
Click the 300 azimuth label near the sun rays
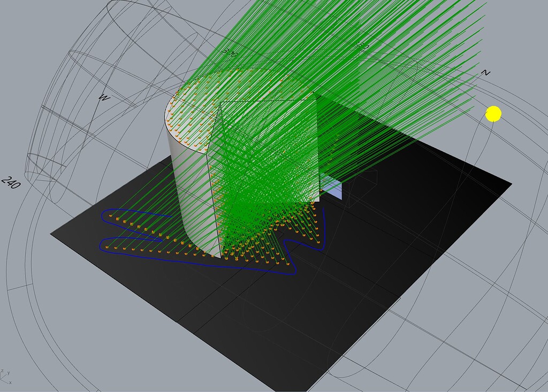pos(230,52)
